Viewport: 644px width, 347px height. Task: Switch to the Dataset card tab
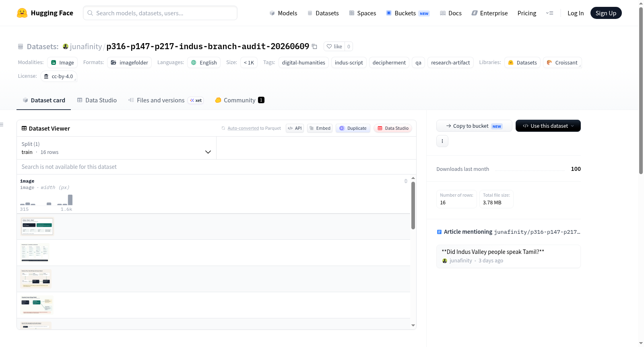(x=43, y=100)
